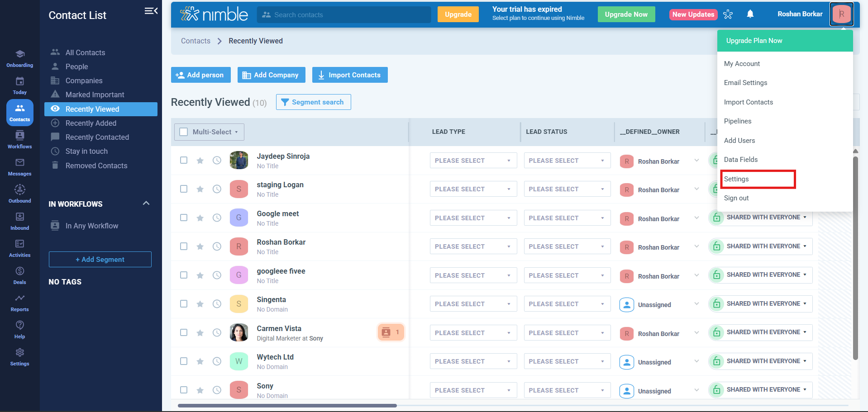
Task: Expand owner dropdown for Roshan Borkar row
Action: (x=696, y=246)
